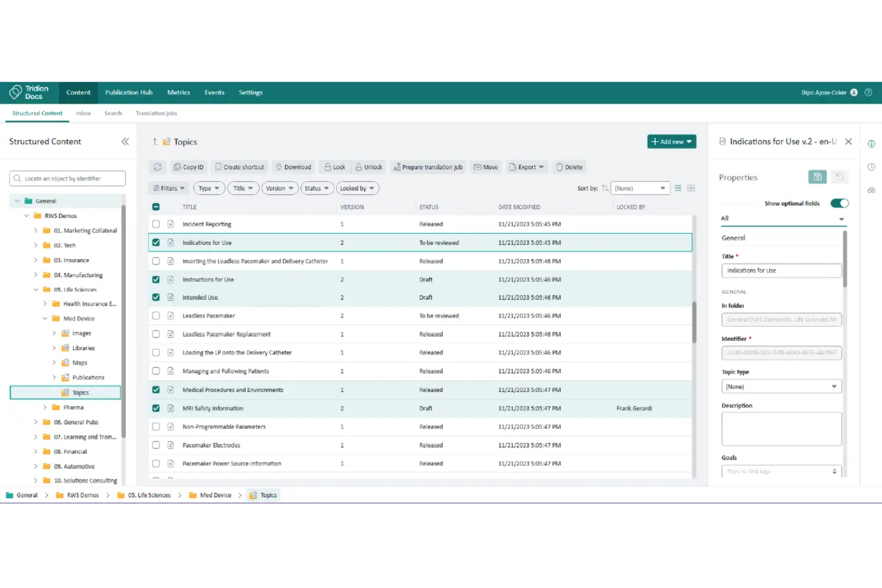Image resolution: width=882 pixels, height=588 pixels.
Task: Click the document icon for Incident Reporting
Action: point(170,224)
